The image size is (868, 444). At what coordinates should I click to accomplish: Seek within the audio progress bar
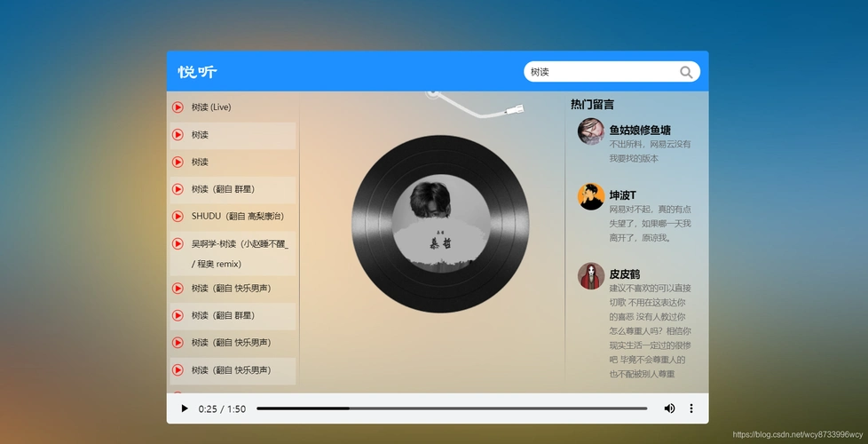coord(452,408)
